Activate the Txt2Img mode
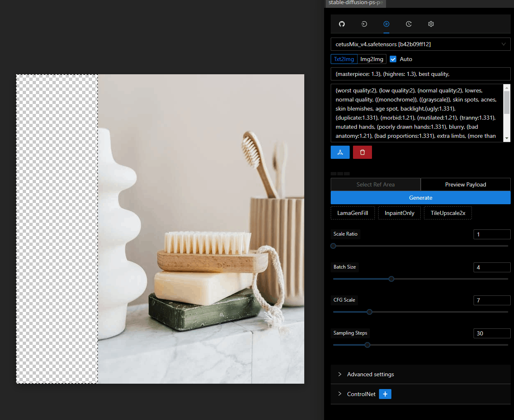514x420 pixels. [x=344, y=59]
